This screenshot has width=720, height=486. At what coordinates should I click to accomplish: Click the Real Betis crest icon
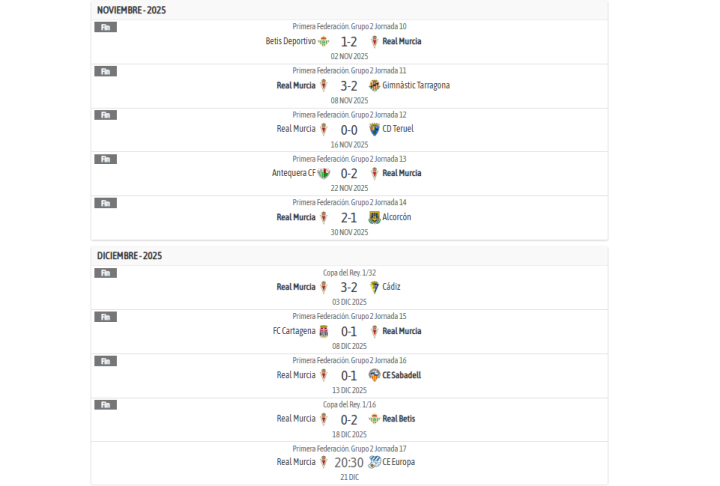(x=374, y=419)
